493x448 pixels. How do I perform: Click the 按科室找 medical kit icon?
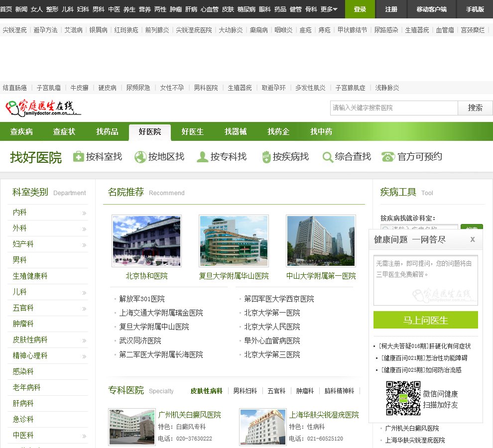click(x=78, y=157)
